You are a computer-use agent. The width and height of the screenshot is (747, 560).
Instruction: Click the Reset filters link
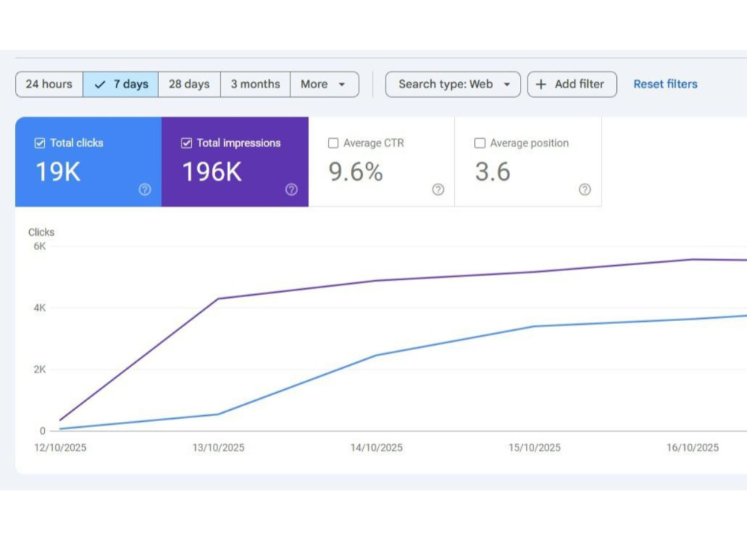tap(665, 84)
